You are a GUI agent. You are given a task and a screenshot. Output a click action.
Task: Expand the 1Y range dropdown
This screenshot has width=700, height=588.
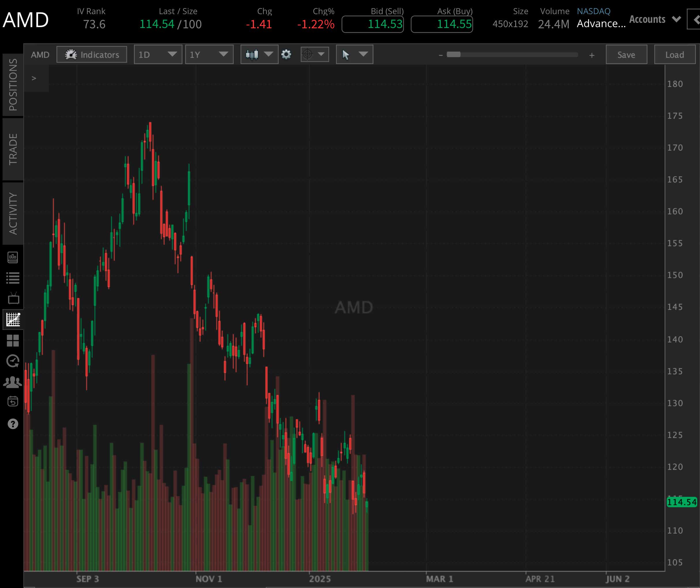pyautogui.click(x=209, y=54)
